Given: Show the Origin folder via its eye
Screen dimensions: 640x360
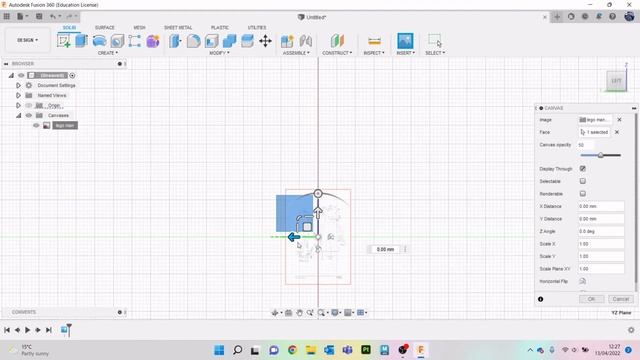Looking at the screenshot, I should click(x=29, y=105).
